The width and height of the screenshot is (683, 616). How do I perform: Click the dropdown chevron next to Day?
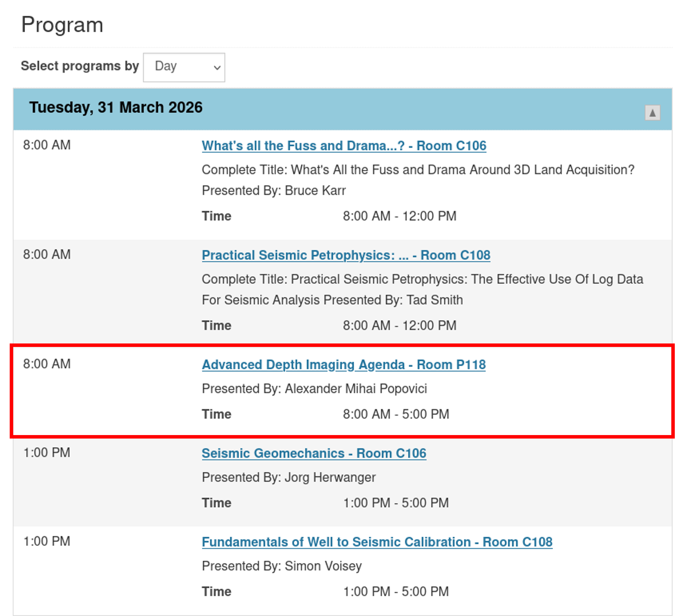point(217,67)
